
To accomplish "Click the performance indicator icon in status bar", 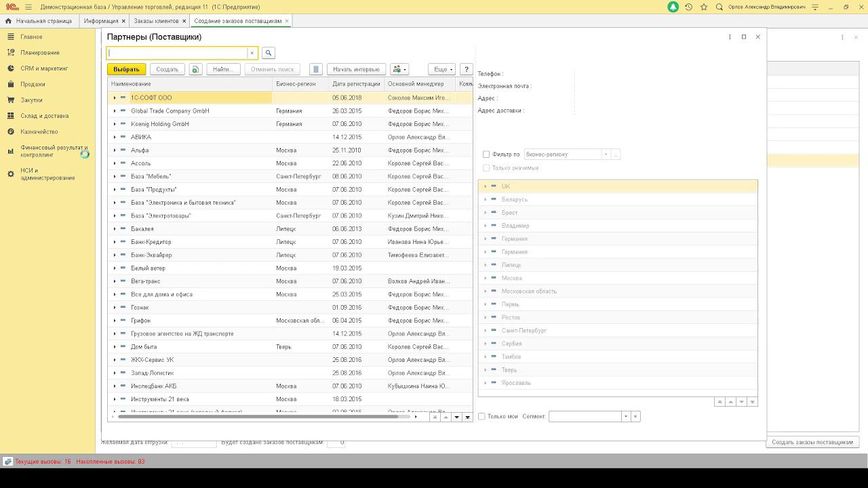I will coord(7,462).
